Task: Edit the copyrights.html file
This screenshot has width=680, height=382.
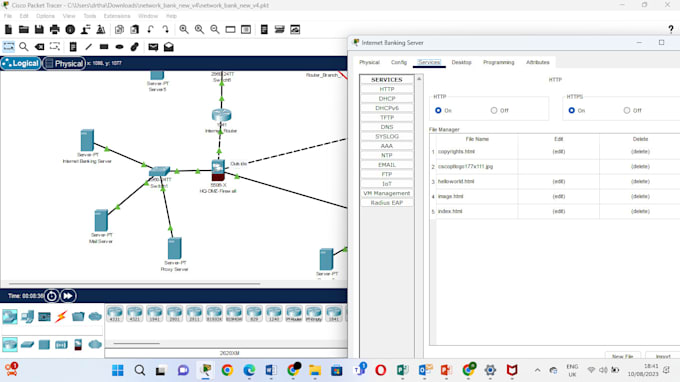Action: (559, 152)
